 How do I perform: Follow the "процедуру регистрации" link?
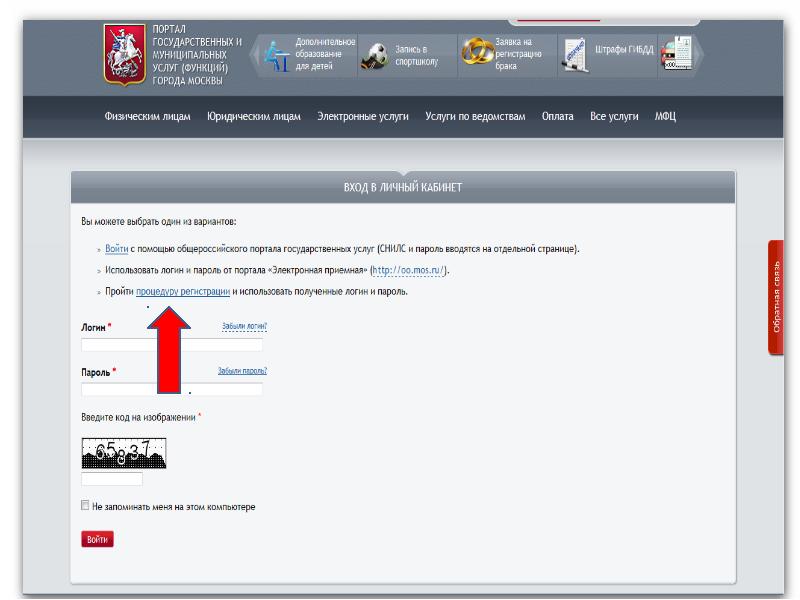[183, 292]
